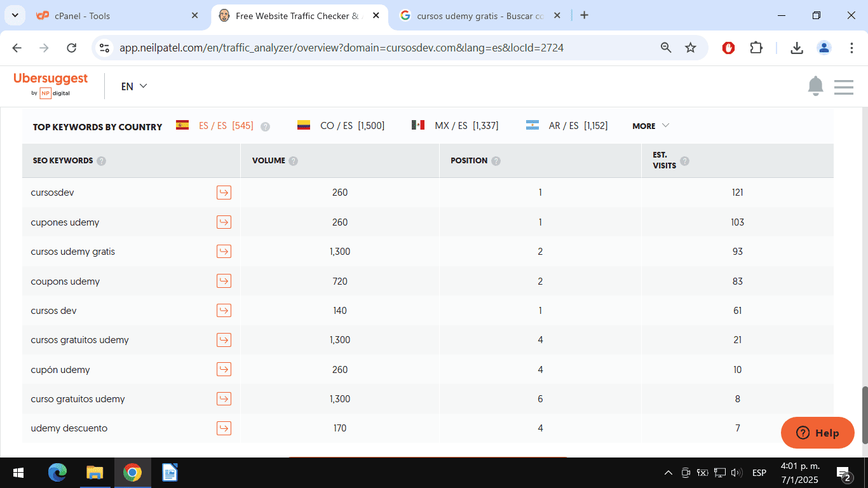This screenshot has width=868, height=488.
Task: Click the ESP input language indicator
Action: [759, 473]
